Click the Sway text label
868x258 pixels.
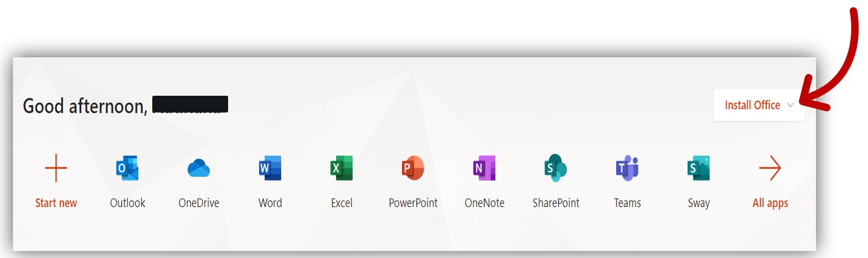pos(699,203)
